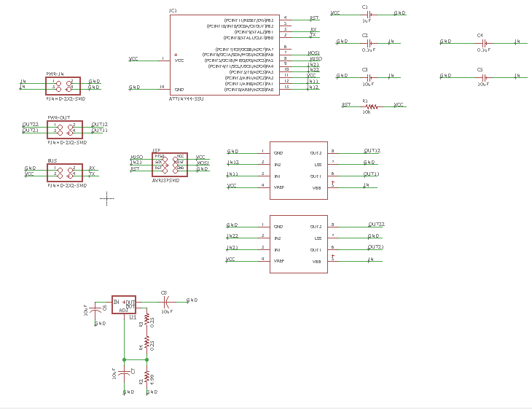Select the C8 capacitor symbol
Viewport: 532px width, 409px height.
coord(166,301)
